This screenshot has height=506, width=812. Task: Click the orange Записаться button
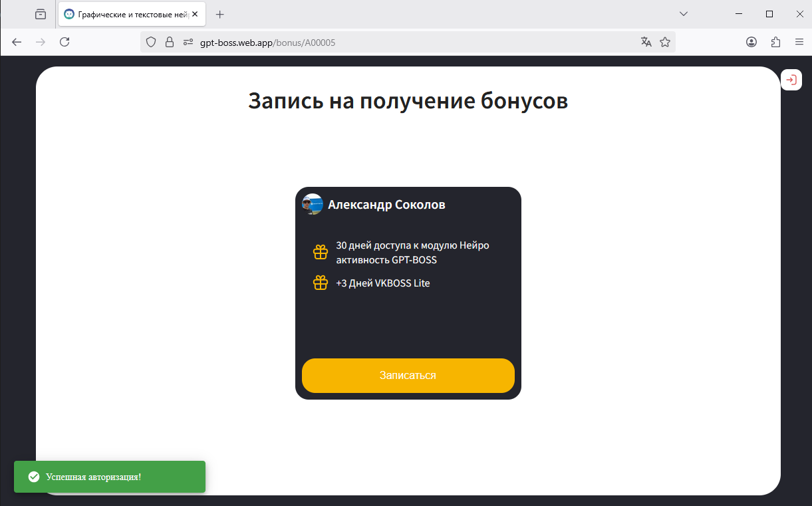[408, 376]
